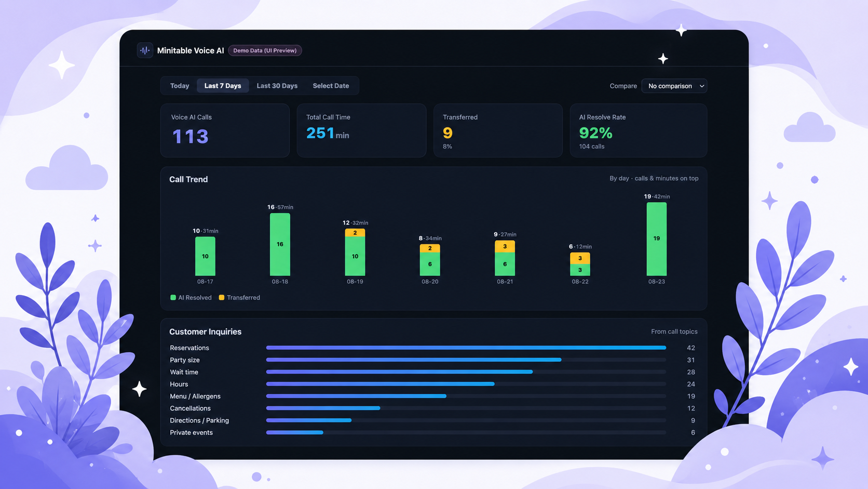Click the Total Call Time card showing 251 min
868x489 pixels.
361,130
